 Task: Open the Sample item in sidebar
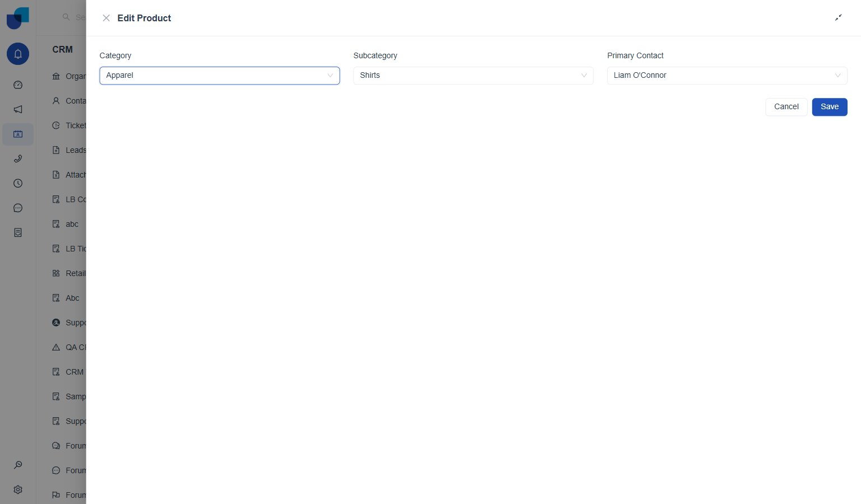click(x=69, y=396)
